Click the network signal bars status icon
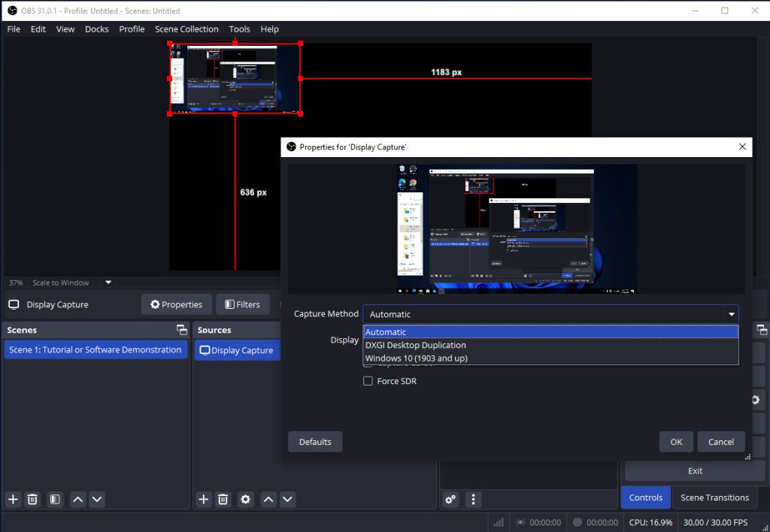Image resolution: width=770 pixels, height=532 pixels. click(499, 522)
